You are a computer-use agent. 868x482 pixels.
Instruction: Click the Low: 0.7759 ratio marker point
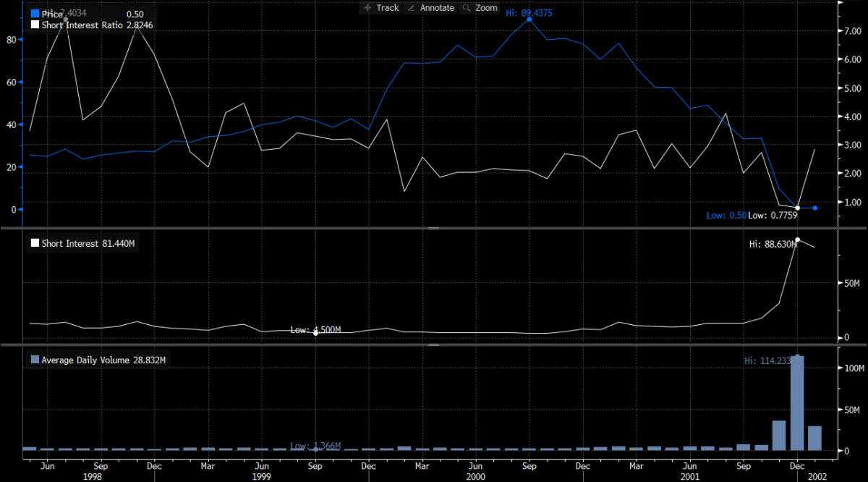(x=797, y=208)
